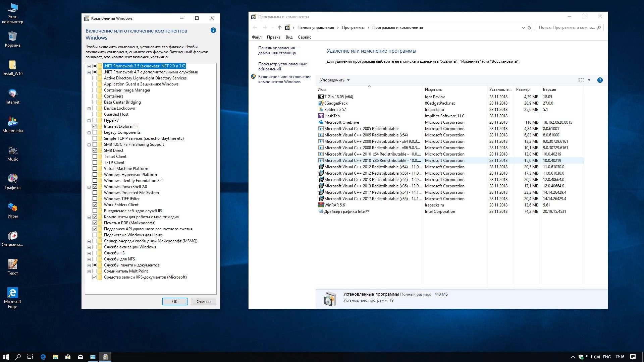The height and width of the screenshot is (362, 644).
Task: Open the Вид menu
Action: [x=289, y=37]
